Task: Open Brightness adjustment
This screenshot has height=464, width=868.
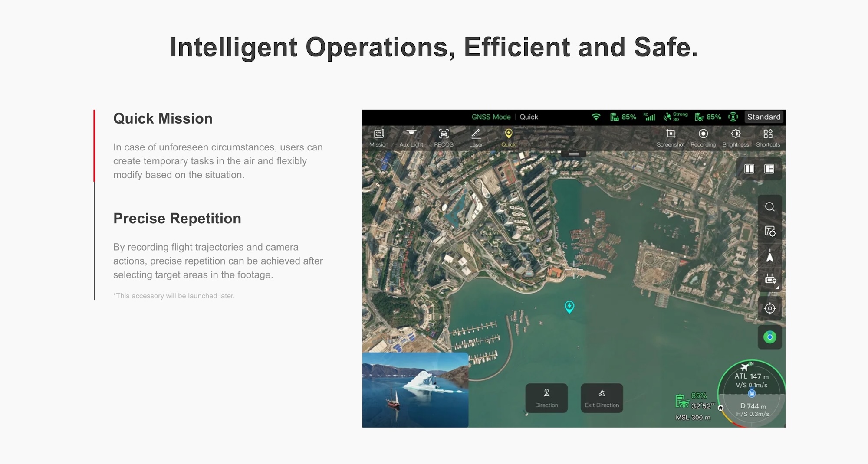Action: point(736,138)
